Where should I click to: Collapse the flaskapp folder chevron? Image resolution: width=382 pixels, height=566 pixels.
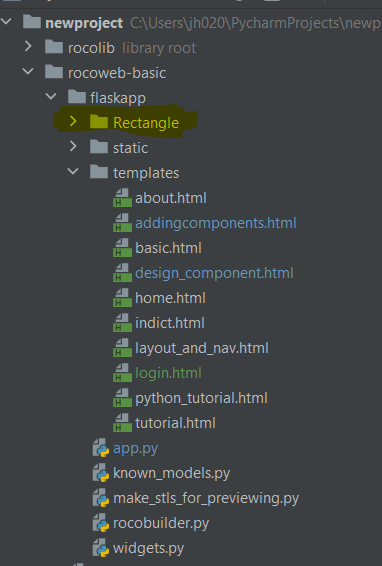51,96
